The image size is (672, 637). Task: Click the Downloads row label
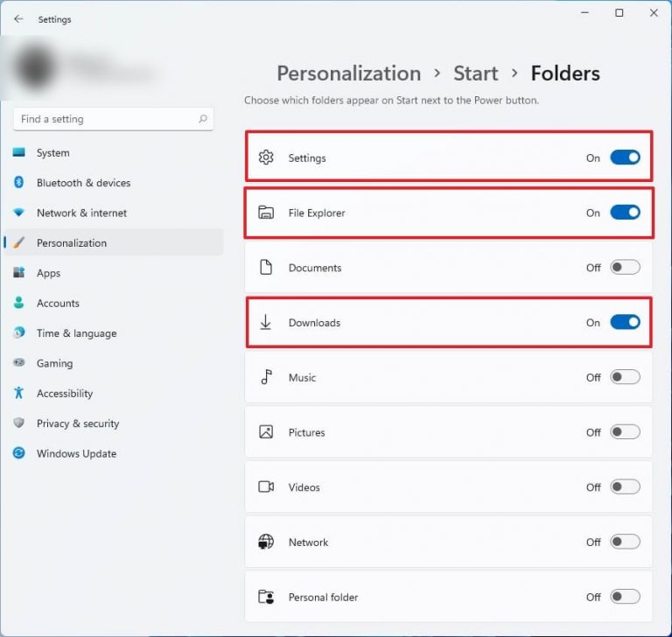[315, 322]
